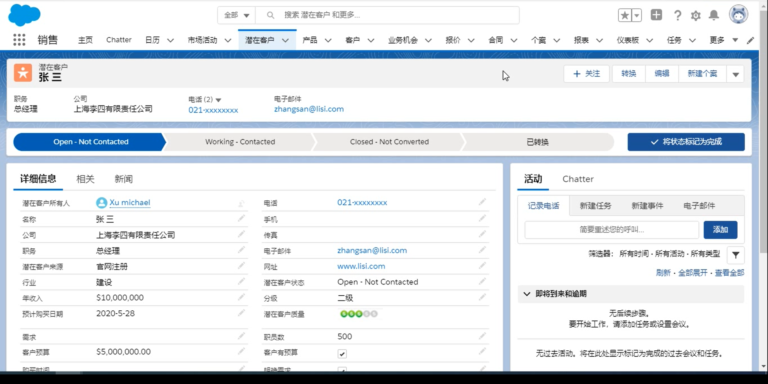Click the 添加 button
This screenshot has height=384, width=768.
tap(720, 230)
